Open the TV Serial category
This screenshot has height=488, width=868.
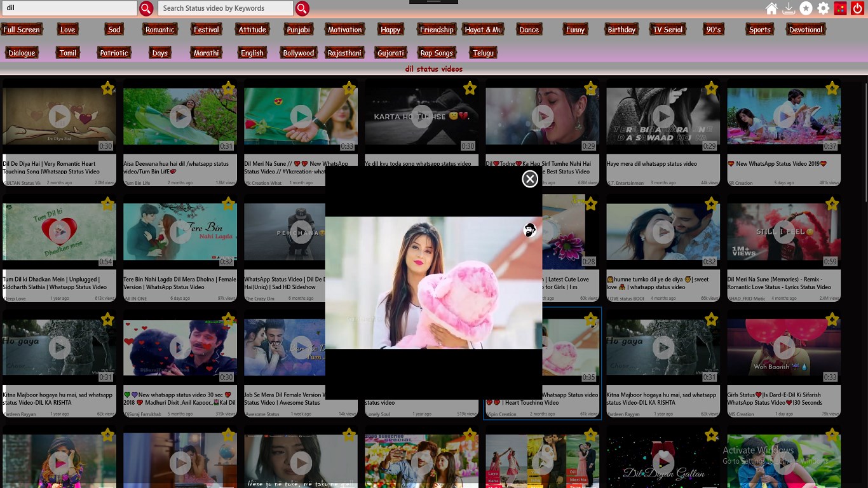pos(668,30)
